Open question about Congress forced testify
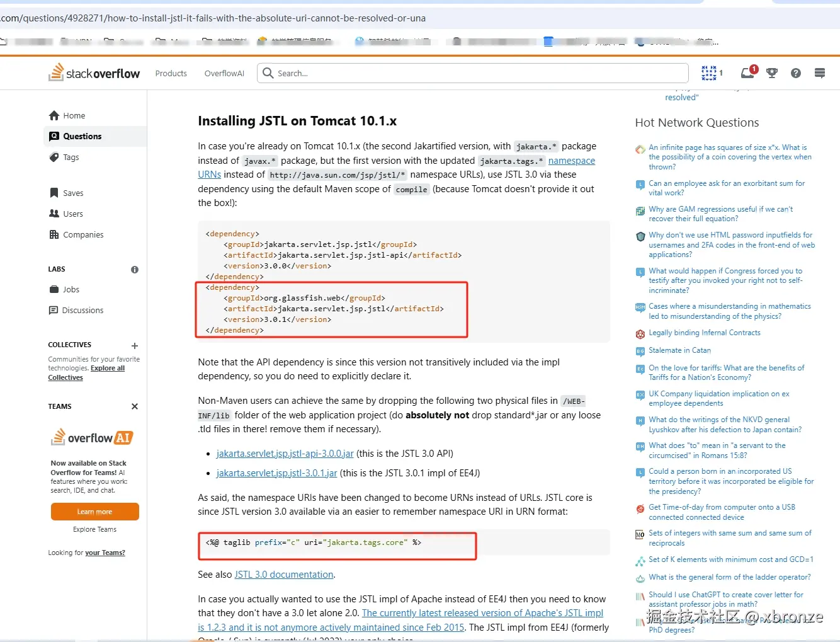The image size is (840, 642). pos(725,280)
